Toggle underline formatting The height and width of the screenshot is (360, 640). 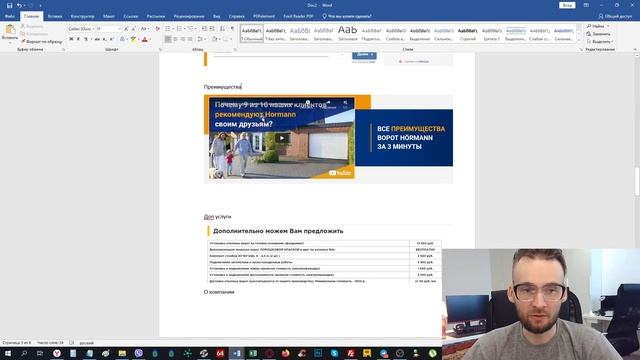86,39
